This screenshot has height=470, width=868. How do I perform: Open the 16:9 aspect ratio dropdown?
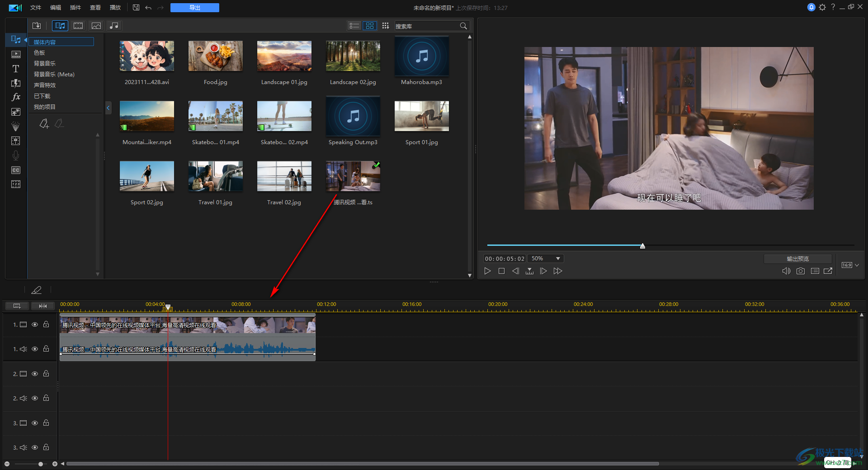[850, 265]
